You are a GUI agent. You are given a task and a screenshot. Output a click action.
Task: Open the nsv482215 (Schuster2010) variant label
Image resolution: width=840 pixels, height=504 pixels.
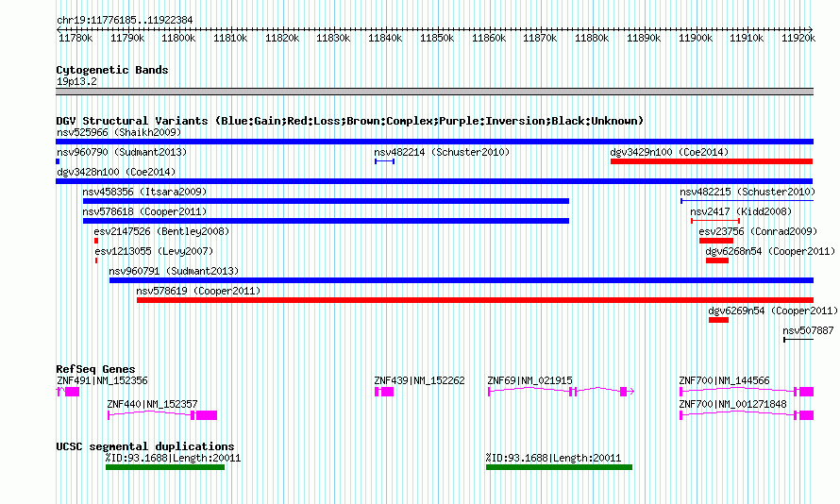[x=748, y=192]
